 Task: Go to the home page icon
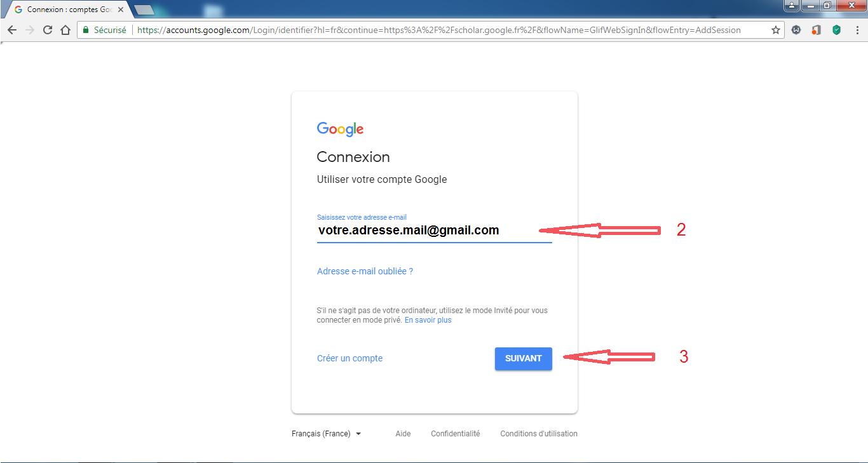65,30
